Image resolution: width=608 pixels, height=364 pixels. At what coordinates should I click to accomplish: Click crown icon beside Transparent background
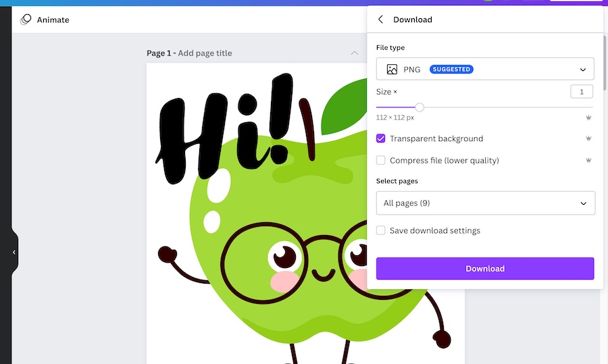[588, 138]
